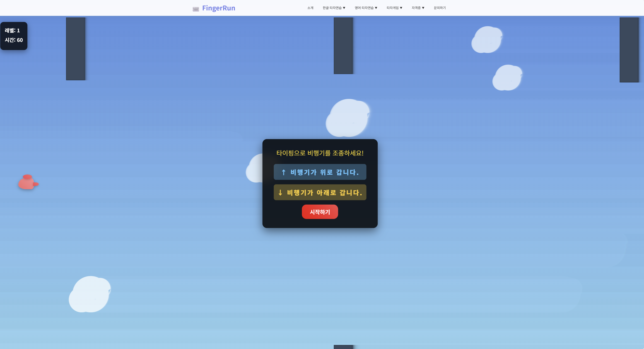This screenshot has height=349, width=644.
Task: Click the topmost cloud at upper right
Action: [x=487, y=40]
